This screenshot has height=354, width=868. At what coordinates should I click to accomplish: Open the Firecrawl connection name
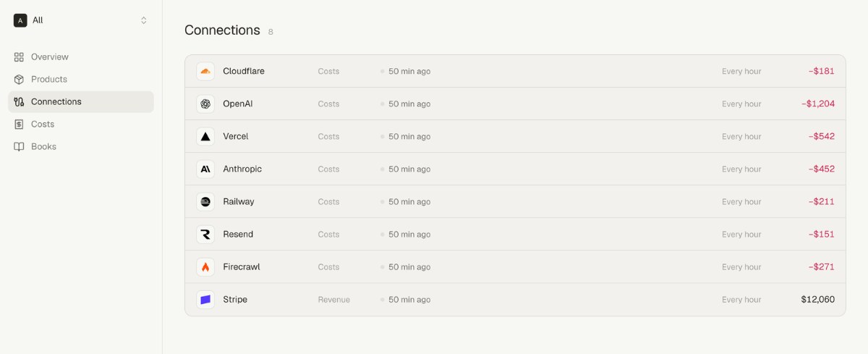(x=242, y=266)
